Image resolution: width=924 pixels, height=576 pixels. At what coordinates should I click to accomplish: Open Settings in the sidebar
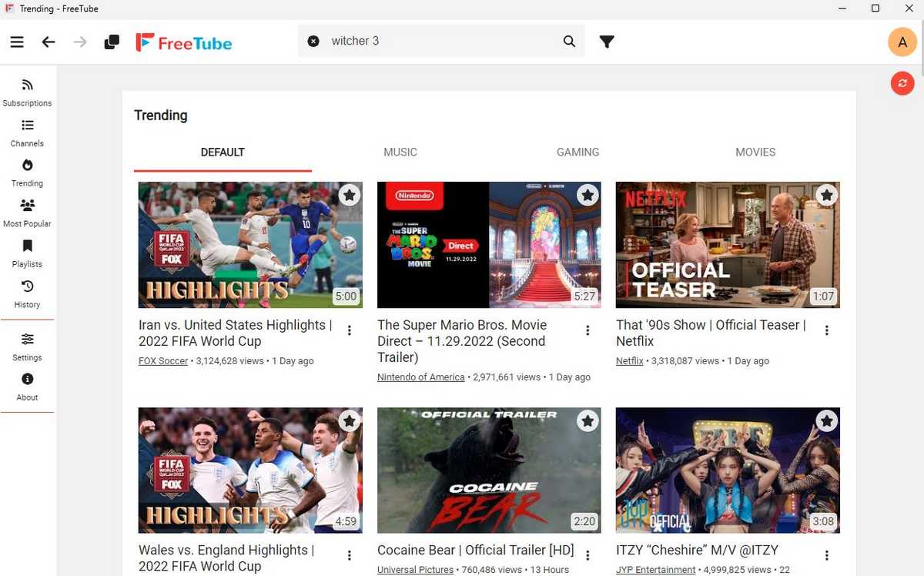[27, 347]
